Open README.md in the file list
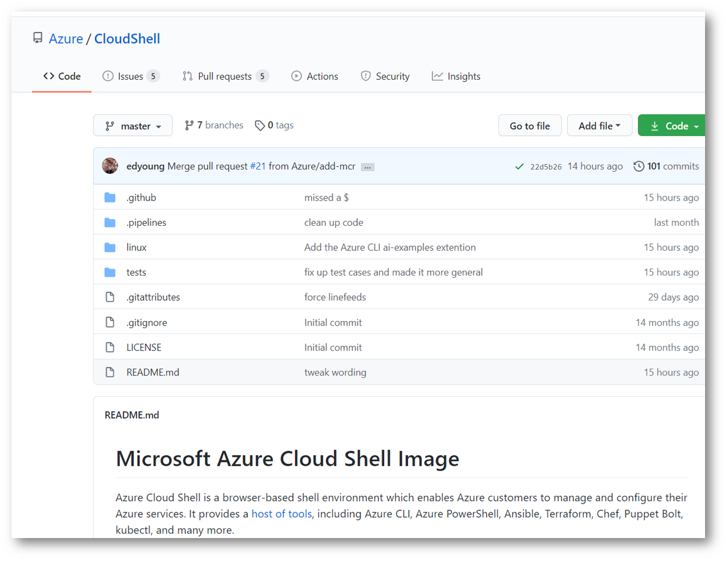The height and width of the screenshot is (561, 728). click(x=152, y=372)
